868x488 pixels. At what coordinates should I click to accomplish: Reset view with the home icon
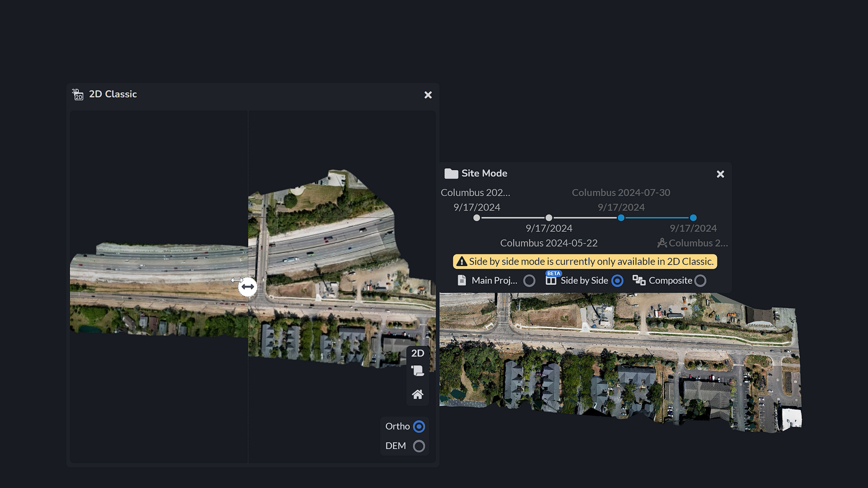[417, 394]
